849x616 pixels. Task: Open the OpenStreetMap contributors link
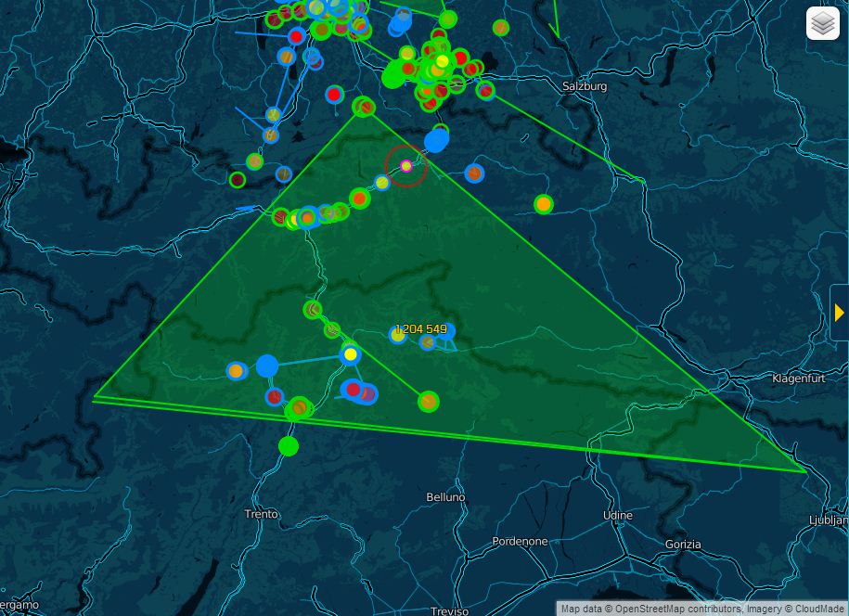677,609
